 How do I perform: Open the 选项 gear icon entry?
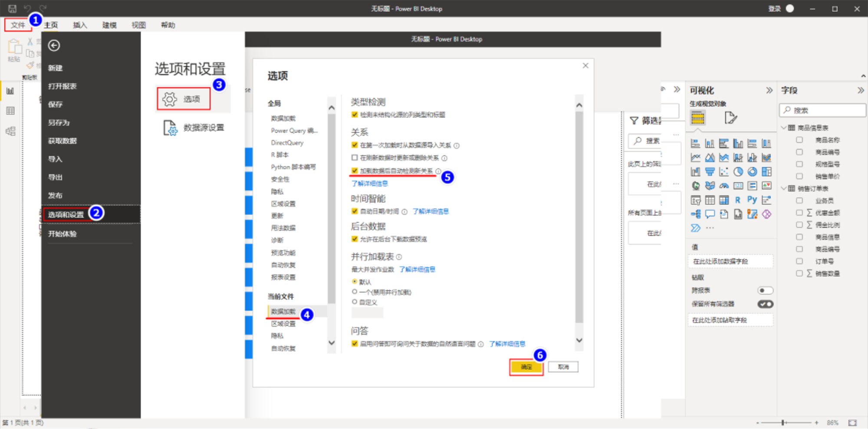(x=184, y=99)
